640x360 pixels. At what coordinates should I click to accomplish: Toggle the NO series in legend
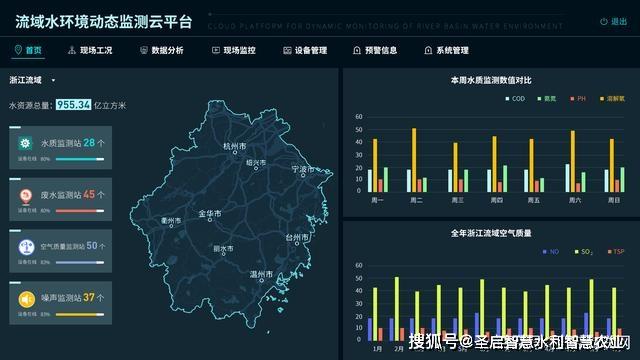click(550, 252)
